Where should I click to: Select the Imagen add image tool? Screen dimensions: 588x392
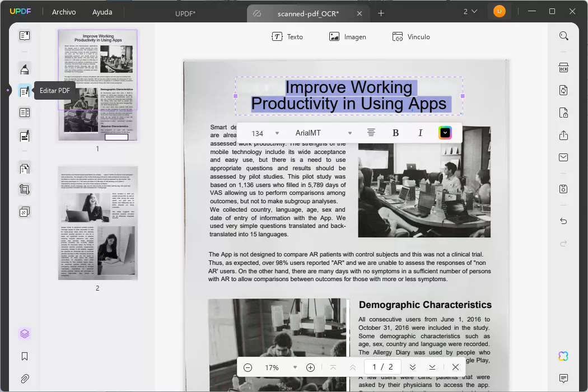click(347, 37)
